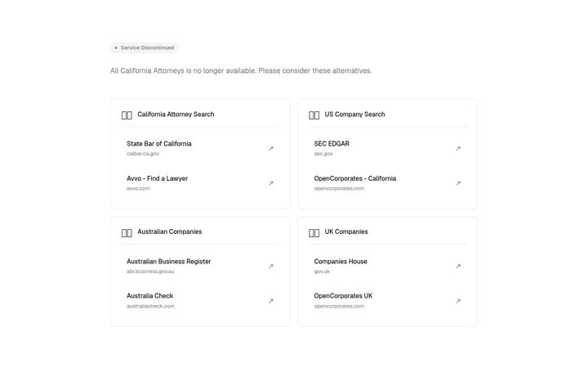This screenshot has width=588, height=368.
Task: Click the gov.uk URL text
Action: [322, 272]
